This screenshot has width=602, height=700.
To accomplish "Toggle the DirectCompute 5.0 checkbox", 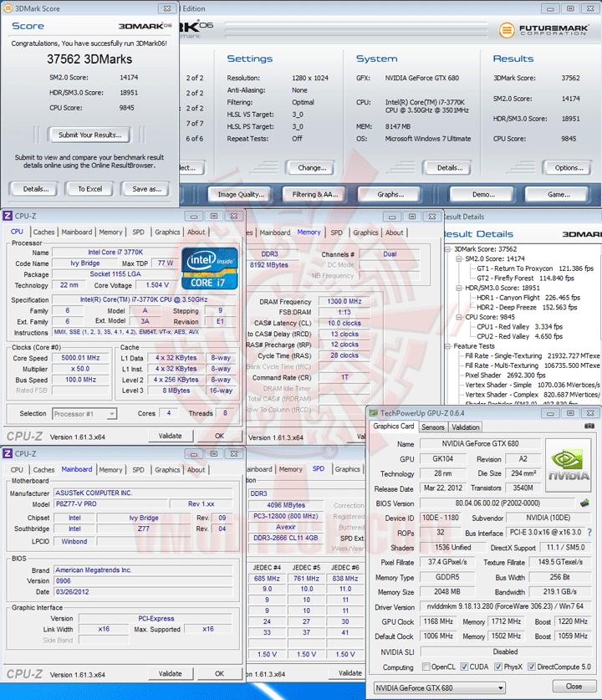I will tap(532, 667).
